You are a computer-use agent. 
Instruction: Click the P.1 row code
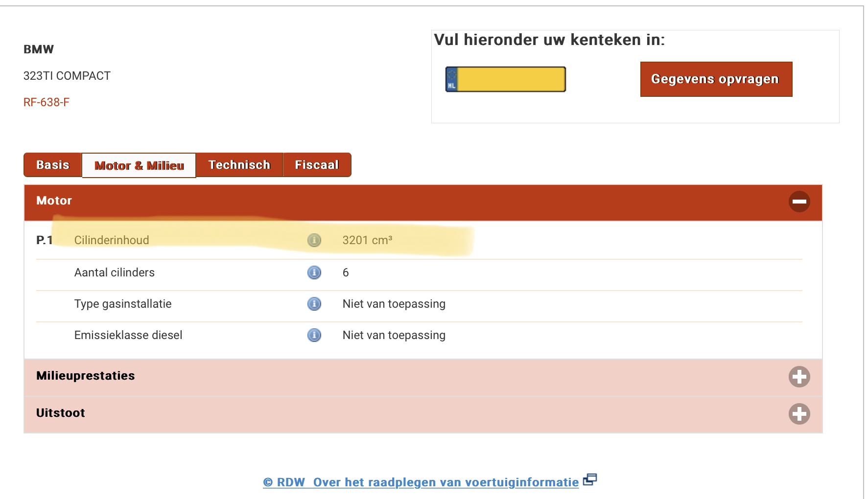click(x=45, y=240)
